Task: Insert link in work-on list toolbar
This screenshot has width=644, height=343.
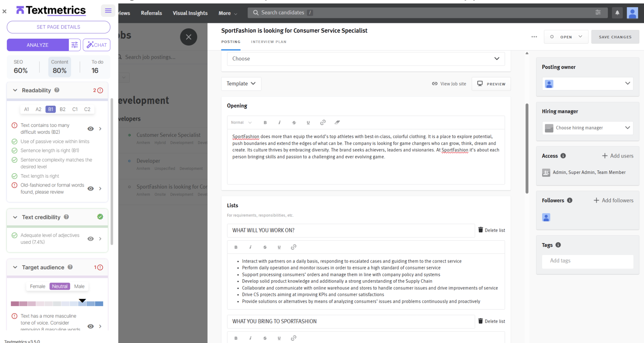Action: coord(293,247)
